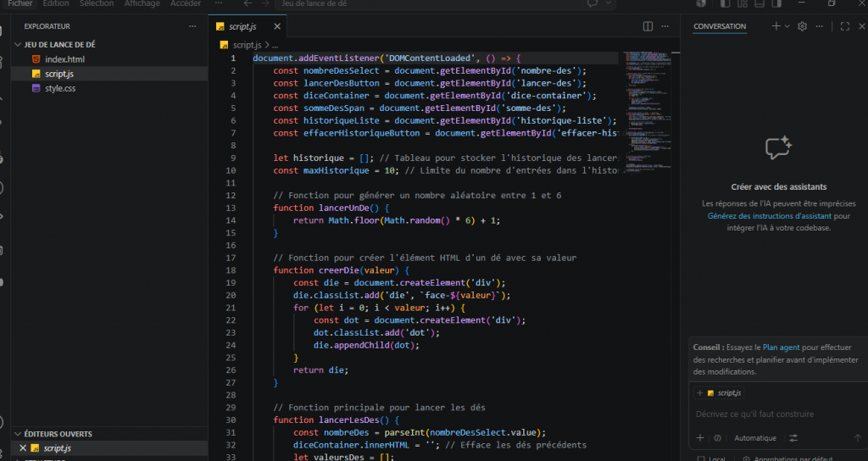The width and height of the screenshot is (868, 461).
Task: Go forward with the right arrow navigation icon
Action: pos(265,3)
